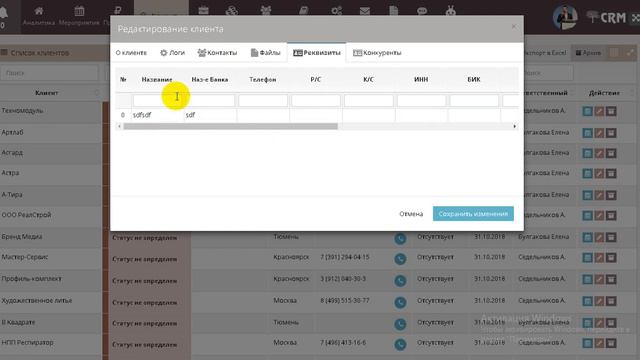Screen dimensions: 640x360
Task: Click the БИК filter field
Action: (x=474, y=100)
